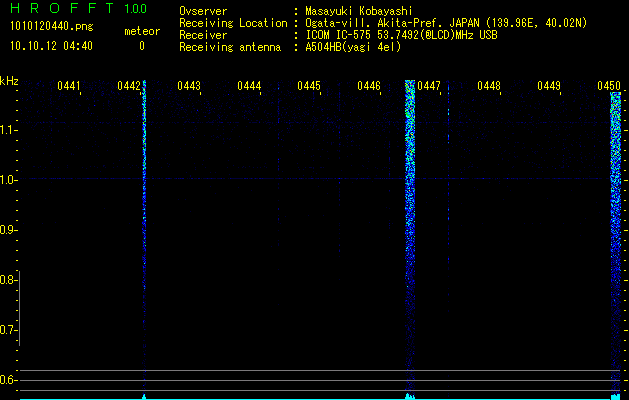Click the 0445 time marker
This screenshot has height=400, width=629.
(x=308, y=86)
